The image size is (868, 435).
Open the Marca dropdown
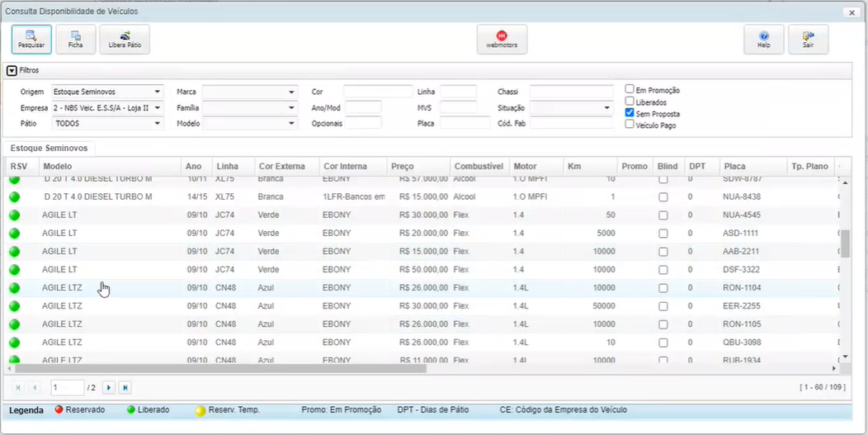[250, 92]
